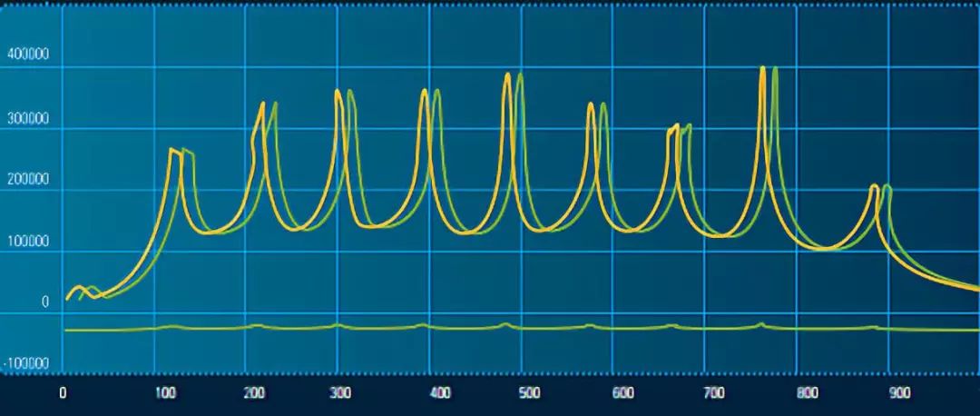980x416 pixels.
Task: Click the 0 label on the horizontal axis
Action: click(x=63, y=393)
